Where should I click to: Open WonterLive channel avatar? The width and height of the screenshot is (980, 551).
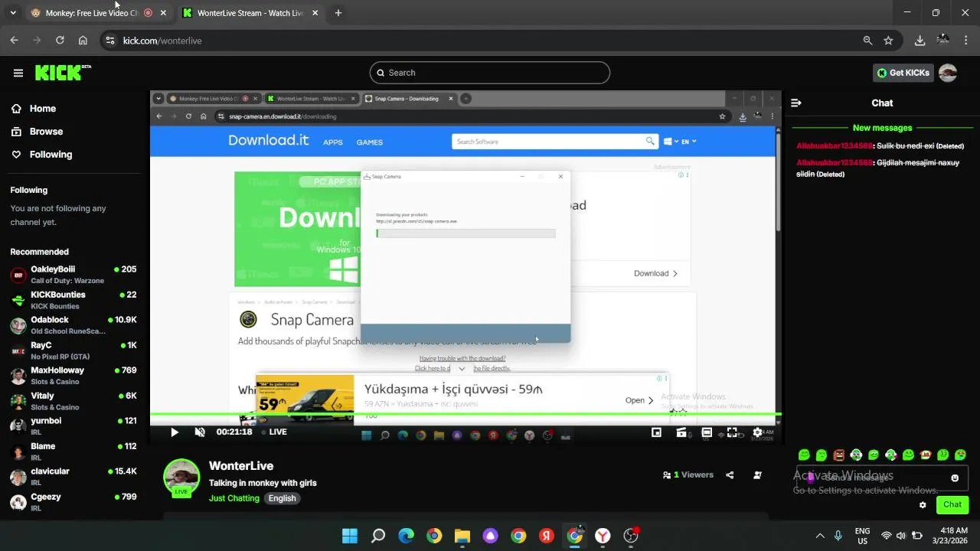click(181, 478)
